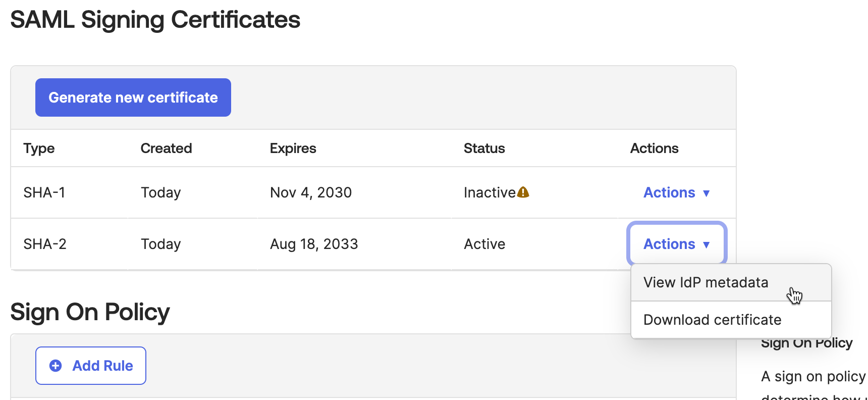Click the Type column header
The image size is (868, 400).
click(x=39, y=148)
